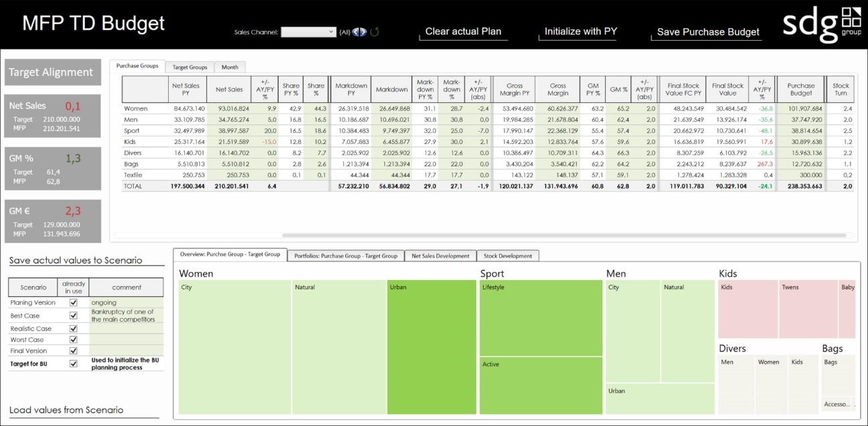Select Men City treemap block
868x426 pixels.
click(633, 332)
